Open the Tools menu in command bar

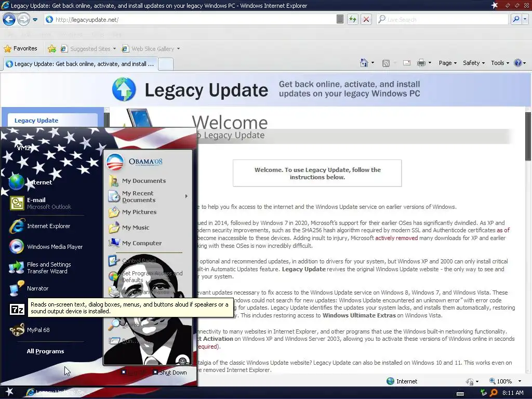pyautogui.click(x=500, y=63)
